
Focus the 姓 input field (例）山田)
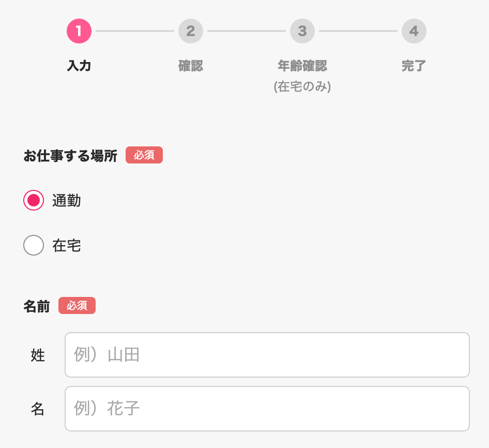pos(267,355)
